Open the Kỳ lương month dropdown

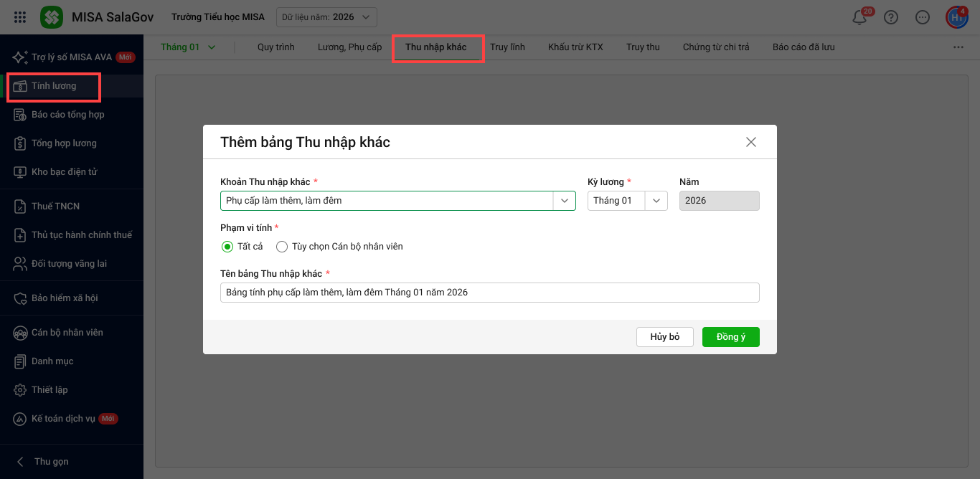[x=656, y=201]
